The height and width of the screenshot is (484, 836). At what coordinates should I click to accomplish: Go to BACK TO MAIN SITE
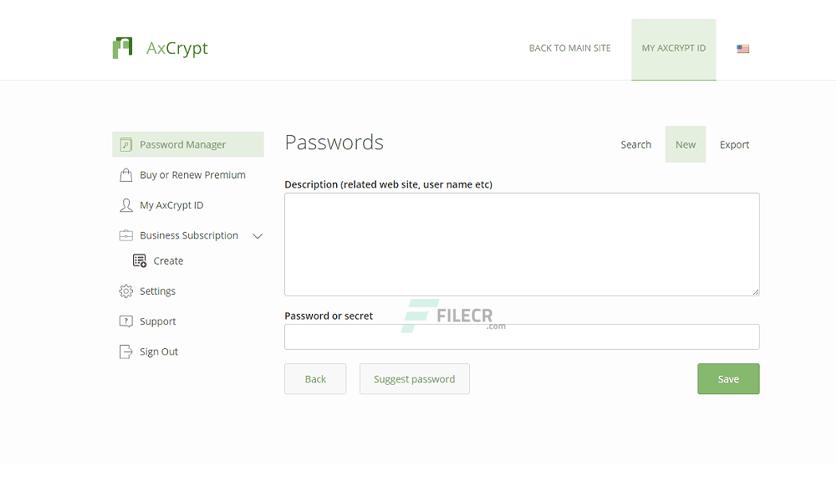click(569, 48)
